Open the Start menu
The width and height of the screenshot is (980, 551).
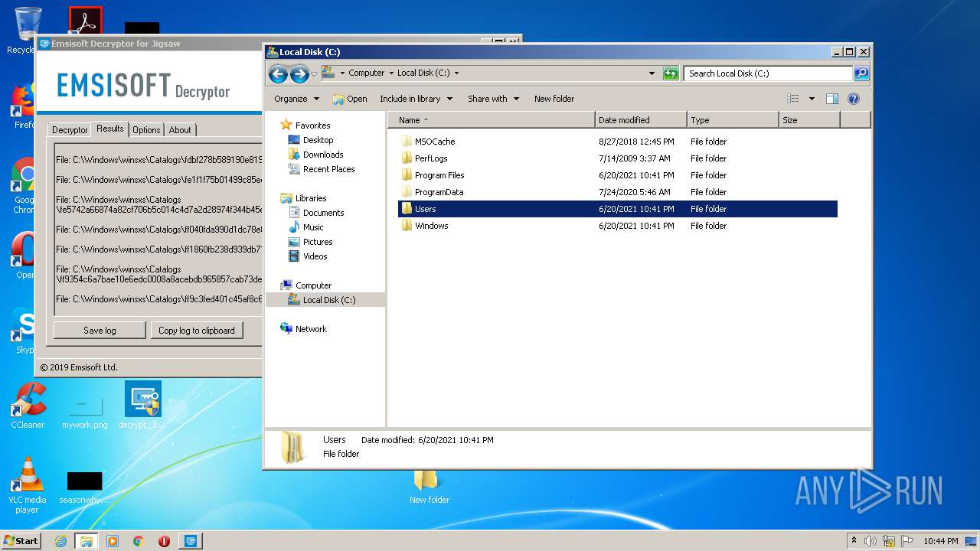[21, 540]
